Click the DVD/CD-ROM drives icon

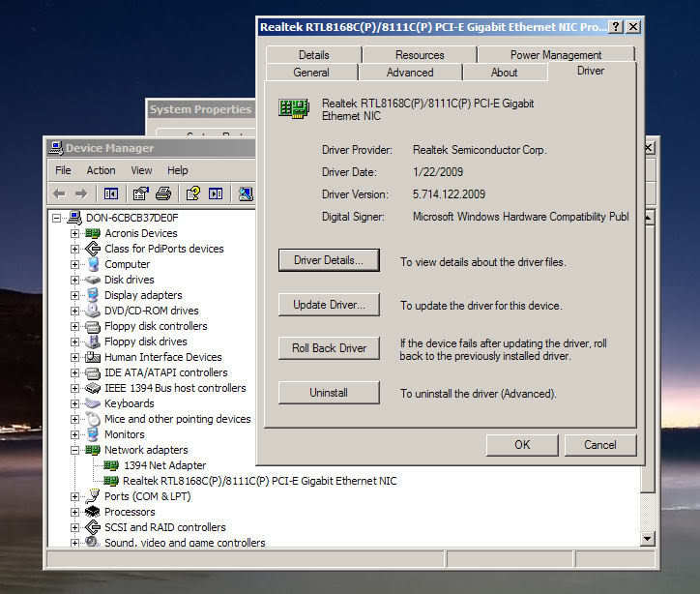(x=93, y=310)
